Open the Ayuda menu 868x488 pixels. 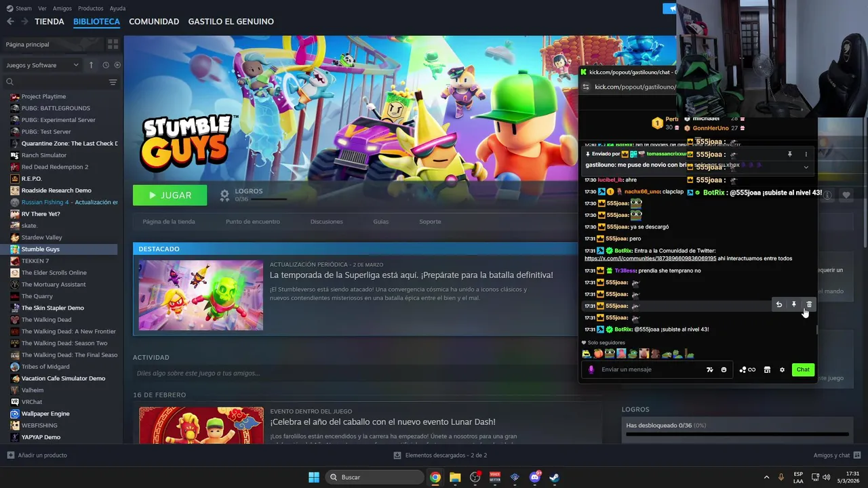click(117, 8)
